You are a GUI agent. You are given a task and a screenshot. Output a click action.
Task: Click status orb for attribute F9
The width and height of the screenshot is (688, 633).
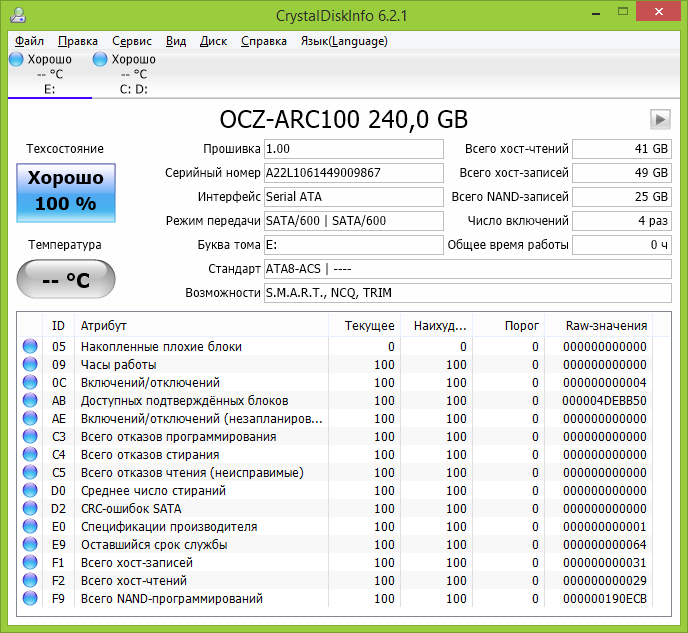[30, 598]
